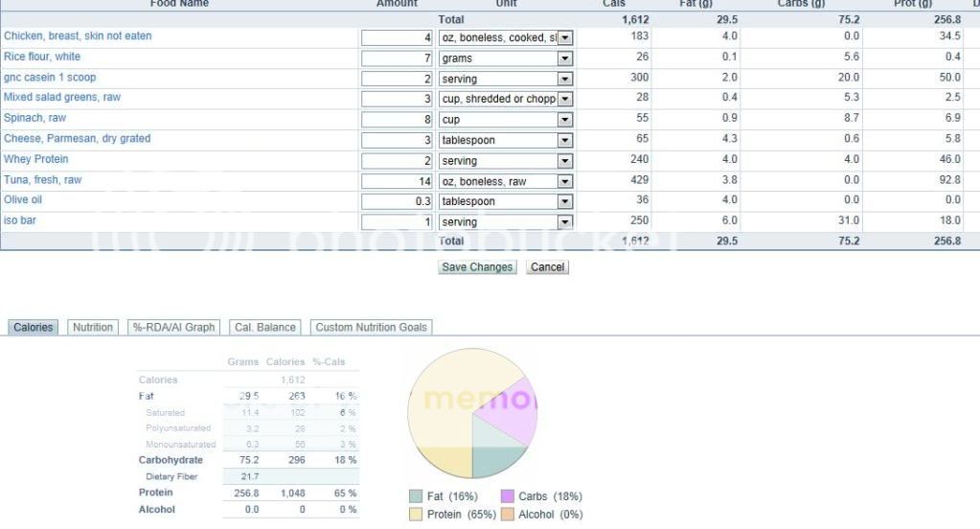
Task: Open the Whey Protein food link
Action: click(36, 159)
